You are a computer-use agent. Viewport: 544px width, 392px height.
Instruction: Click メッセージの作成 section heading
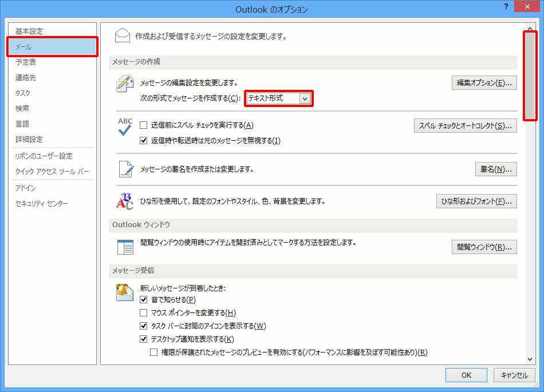pos(136,62)
